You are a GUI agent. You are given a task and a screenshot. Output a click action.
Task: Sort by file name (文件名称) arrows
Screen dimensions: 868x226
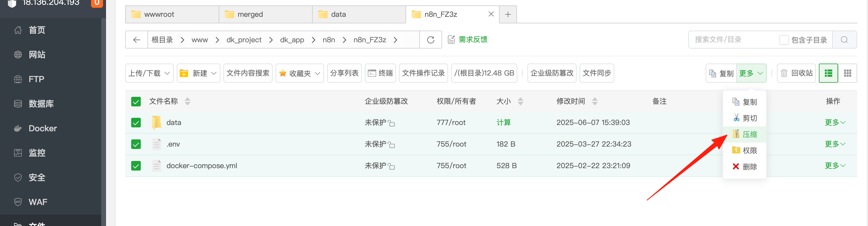tap(187, 101)
